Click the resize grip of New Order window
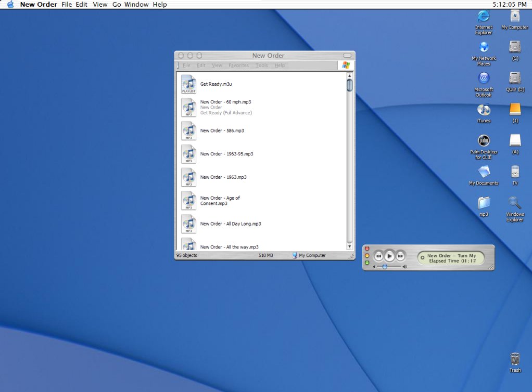Image resolution: width=532 pixels, height=392 pixels. [x=351, y=256]
